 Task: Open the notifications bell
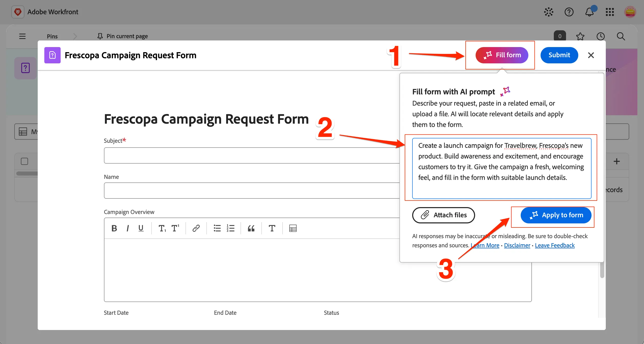[x=589, y=12]
